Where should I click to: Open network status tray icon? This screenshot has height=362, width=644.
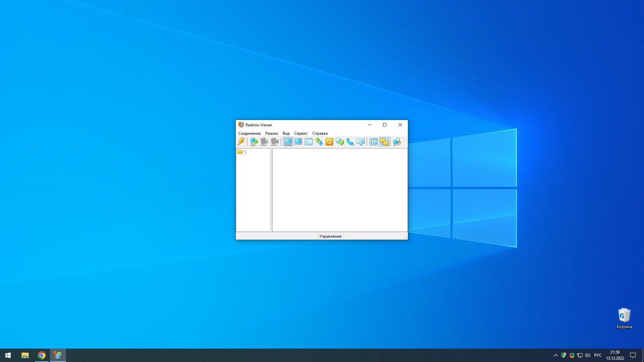tap(580, 355)
